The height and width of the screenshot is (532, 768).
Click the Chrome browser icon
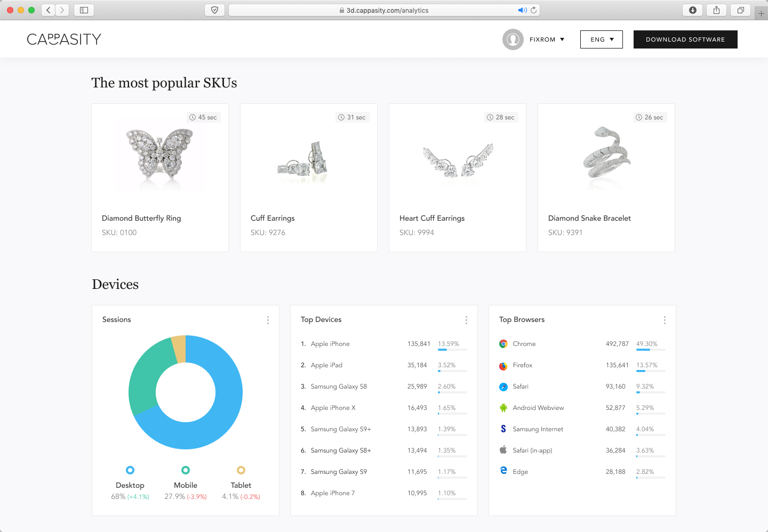click(x=503, y=344)
